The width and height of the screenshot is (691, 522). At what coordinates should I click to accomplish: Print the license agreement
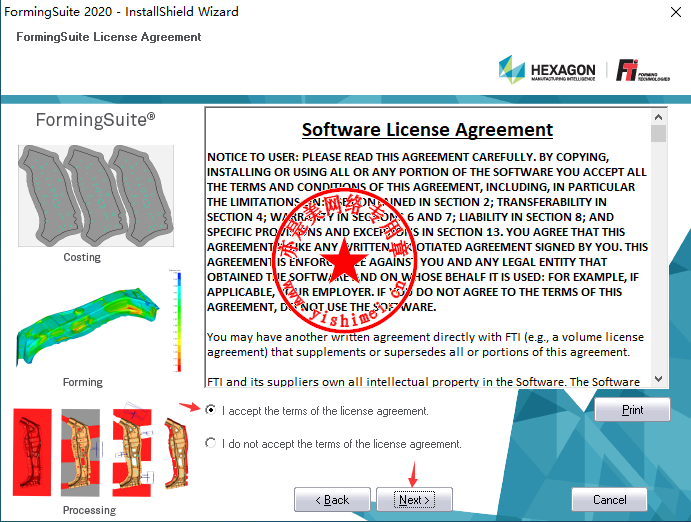632,410
